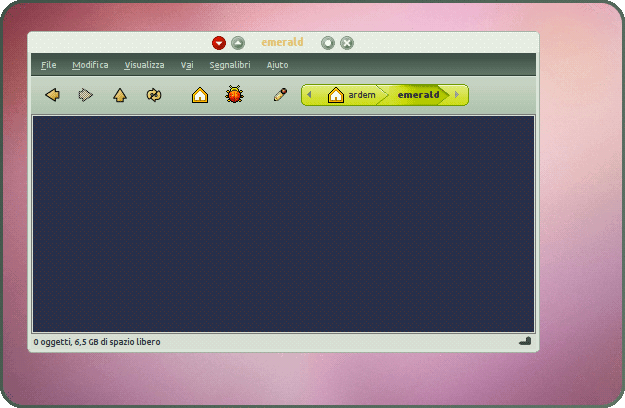
Task: Open the Aiuto menu
Action: tap(277, 65)
